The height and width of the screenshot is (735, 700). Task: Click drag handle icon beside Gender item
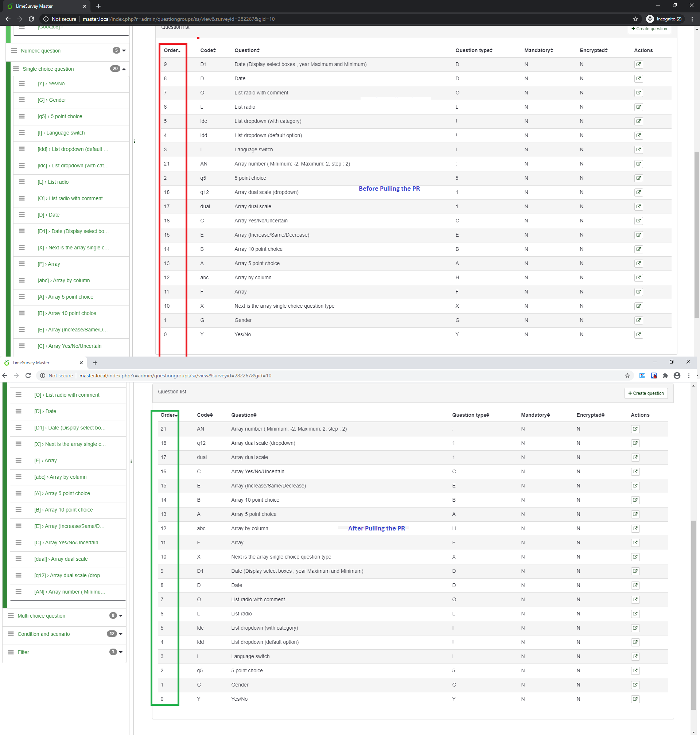[x=22, y=100]
